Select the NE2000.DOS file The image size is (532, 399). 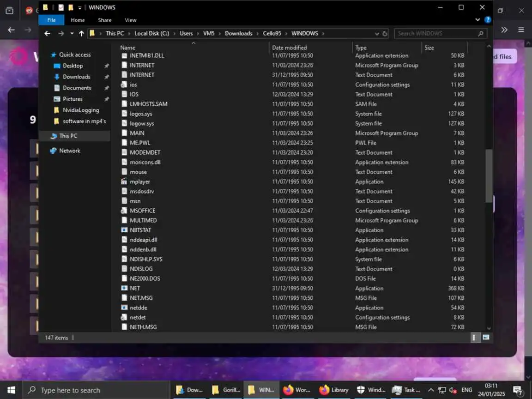pyautogui.click(x=145, y=278)
